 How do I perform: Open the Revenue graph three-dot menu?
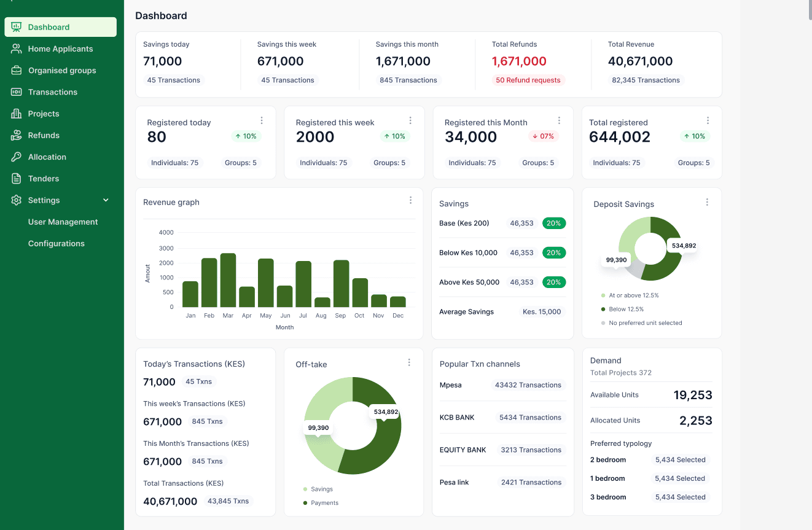pos(410,200)
